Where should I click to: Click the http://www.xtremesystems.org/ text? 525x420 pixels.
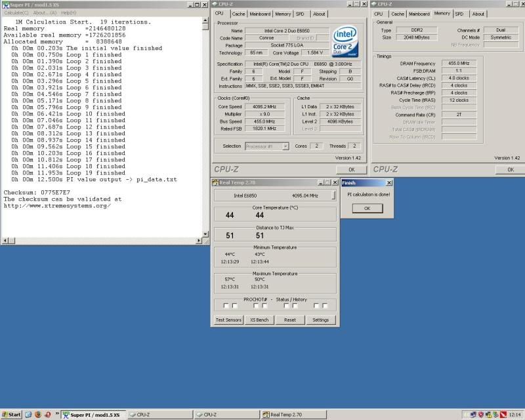pyautogui.click(x=57, y=205)
